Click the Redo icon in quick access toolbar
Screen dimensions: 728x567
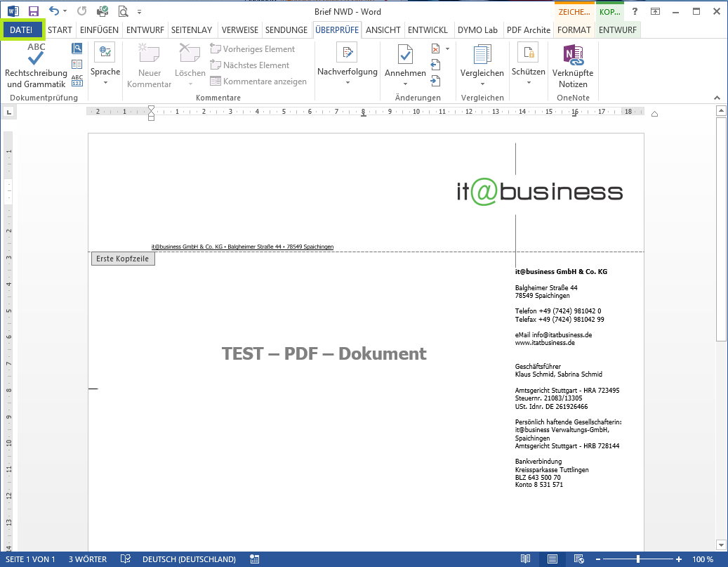coord(81,11)
